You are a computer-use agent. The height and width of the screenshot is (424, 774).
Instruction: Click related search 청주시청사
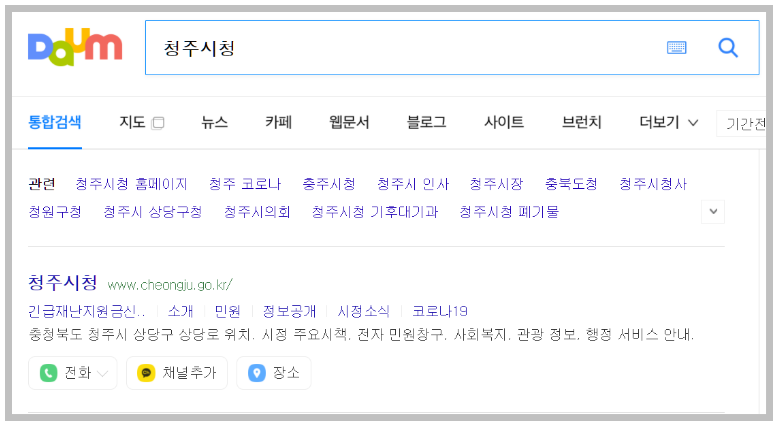click(653, 184)
